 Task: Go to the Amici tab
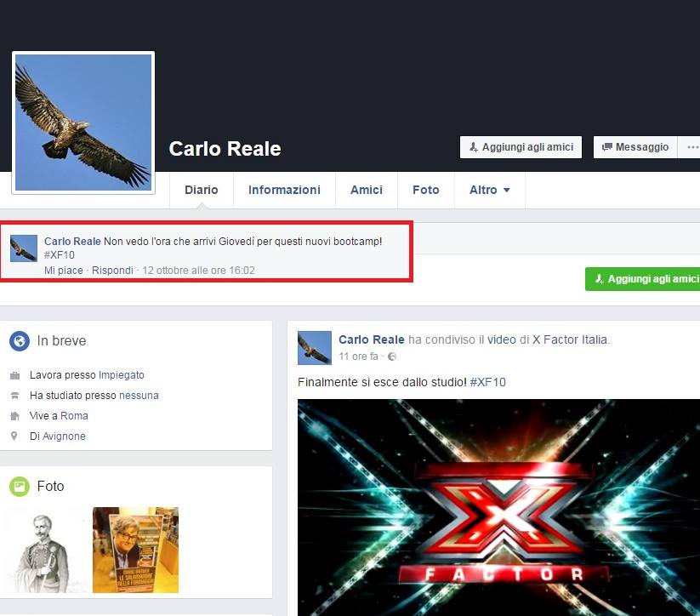pos(367,190)
